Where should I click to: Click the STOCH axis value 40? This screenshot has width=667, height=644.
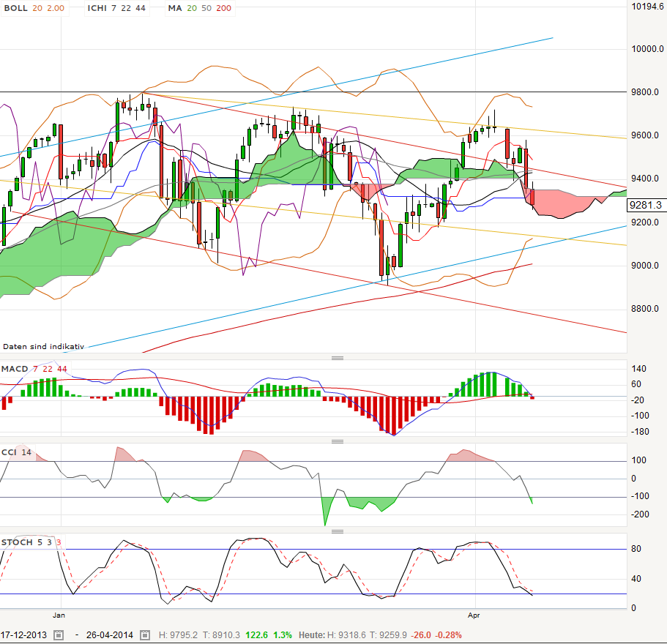[x=636, y=579]
